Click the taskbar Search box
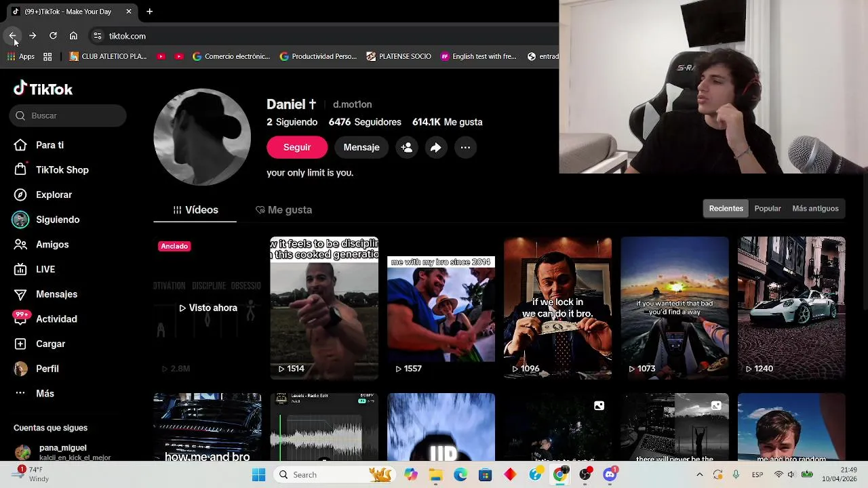 point(334,475)
